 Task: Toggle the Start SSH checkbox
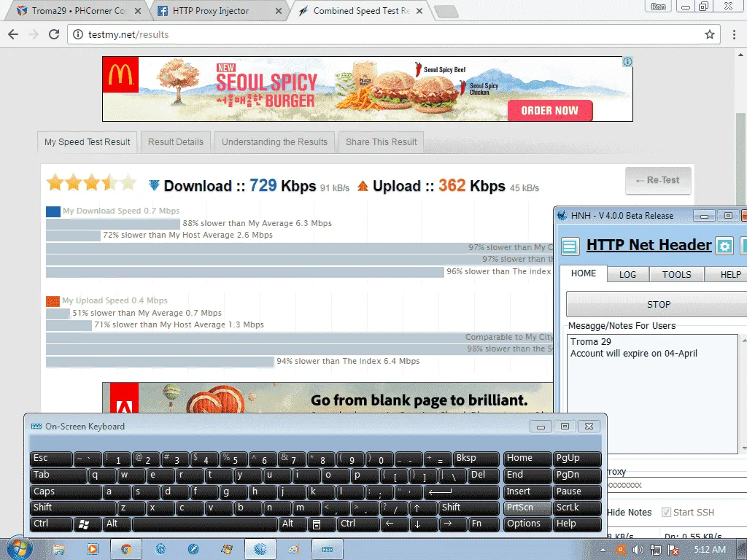[666, 513]
